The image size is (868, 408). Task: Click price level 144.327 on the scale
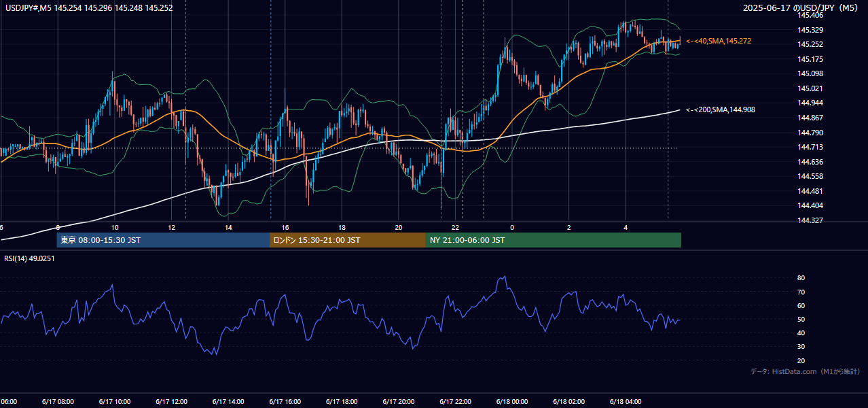(x=810, y=220)
